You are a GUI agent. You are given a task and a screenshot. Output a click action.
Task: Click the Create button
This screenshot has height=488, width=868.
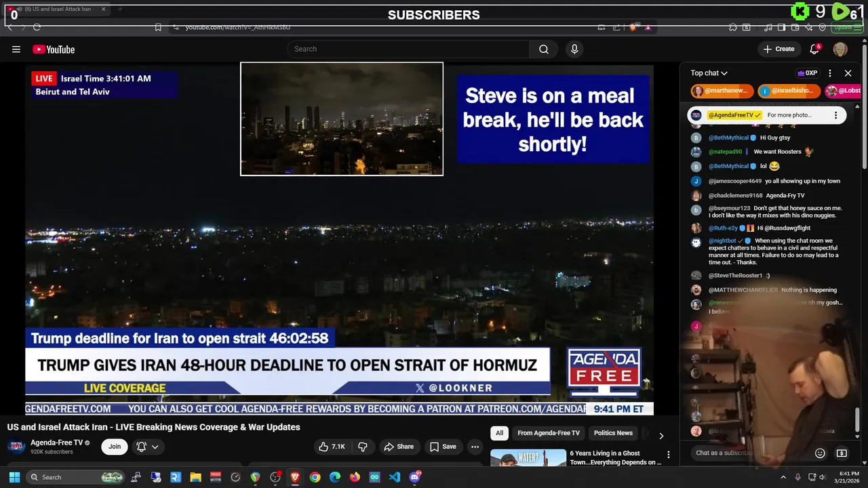(x=778, y=49)
